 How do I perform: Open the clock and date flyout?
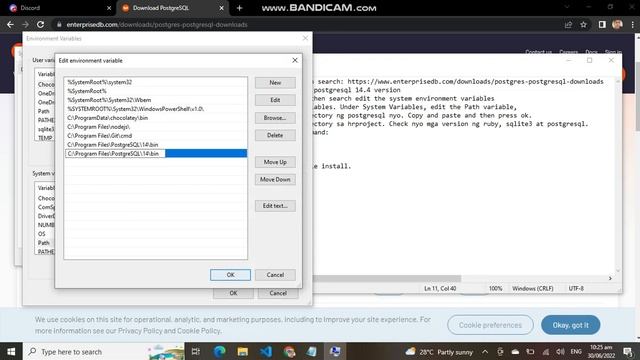[x=601, y=351]
